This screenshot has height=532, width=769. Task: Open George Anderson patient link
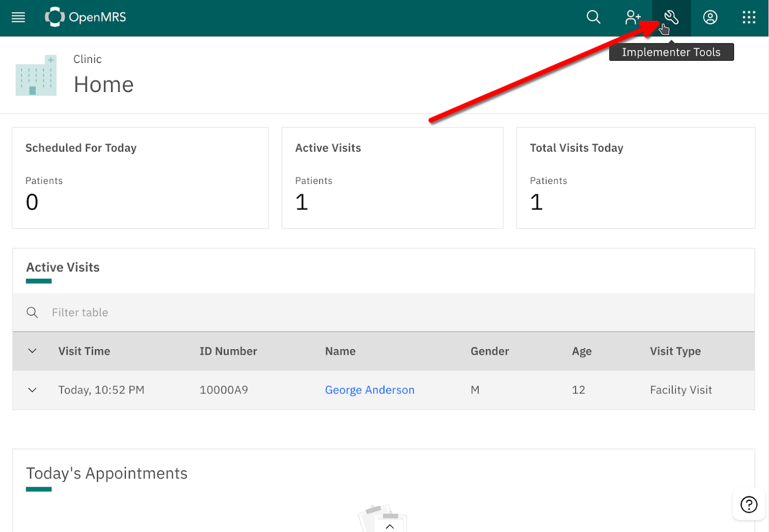coord(370,390)
